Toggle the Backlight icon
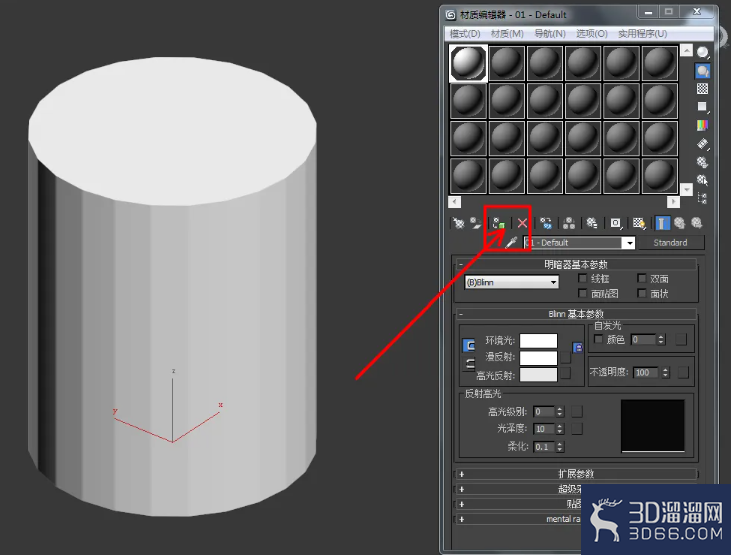The width and height of the screenshot is (731, 555). click(703, 71)
